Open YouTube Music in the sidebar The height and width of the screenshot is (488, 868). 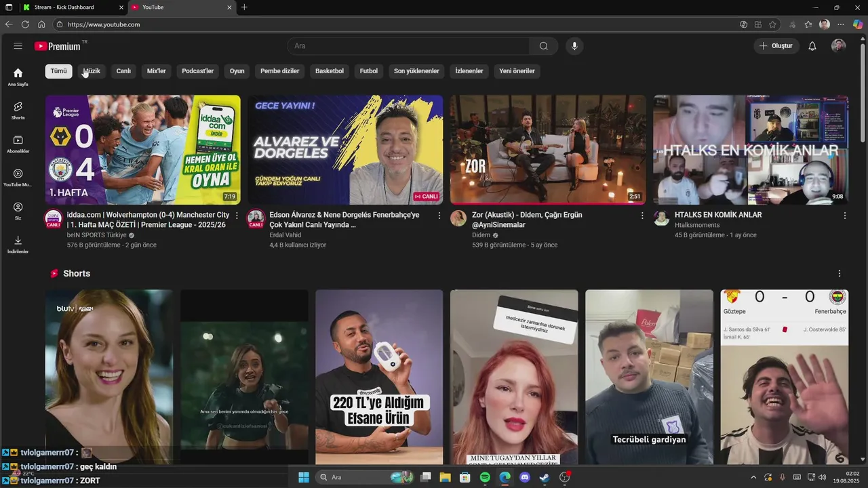pyautogui.click(x=18, y=178)
